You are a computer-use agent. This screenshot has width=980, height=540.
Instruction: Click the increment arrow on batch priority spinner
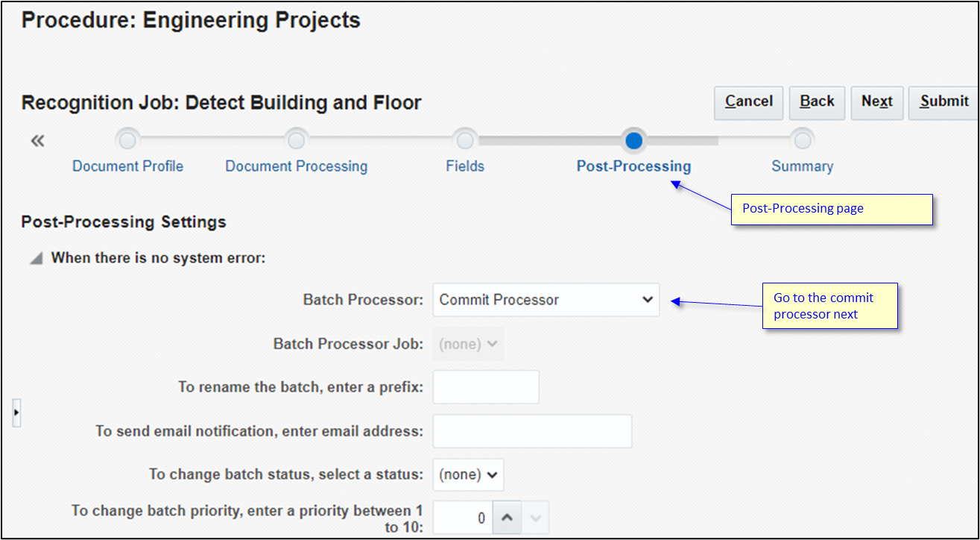click(507, 516)
